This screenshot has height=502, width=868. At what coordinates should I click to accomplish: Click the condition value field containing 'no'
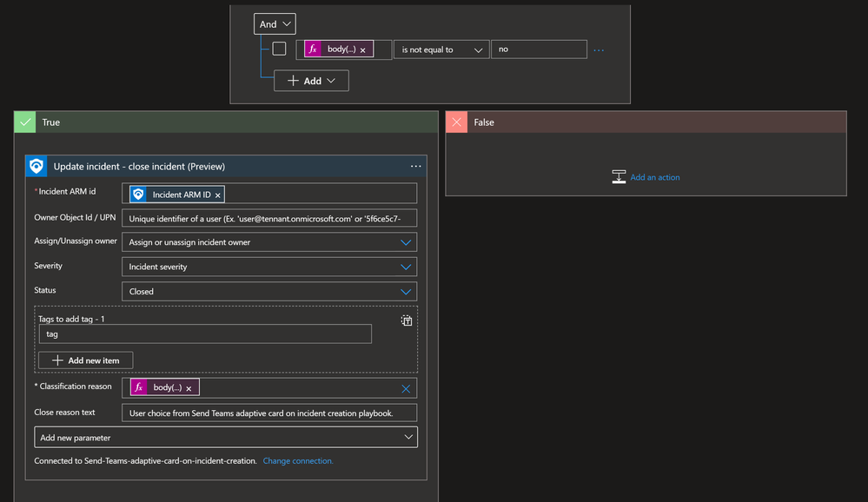point(539,50)
